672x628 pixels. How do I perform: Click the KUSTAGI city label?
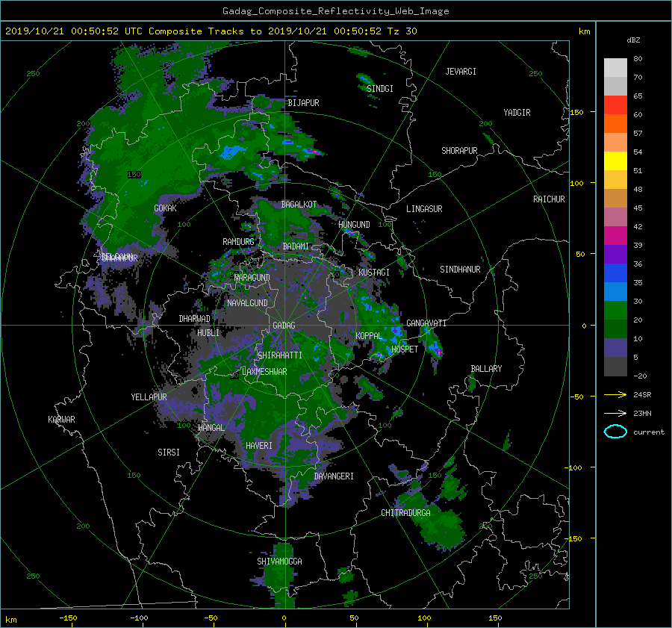[x=374, y=273]
